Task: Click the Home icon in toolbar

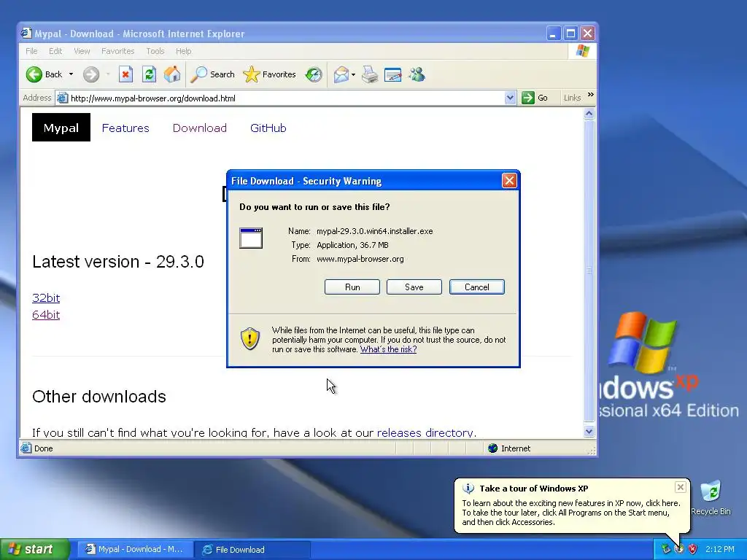Action: pyautogui.click(x=172, y=74)
